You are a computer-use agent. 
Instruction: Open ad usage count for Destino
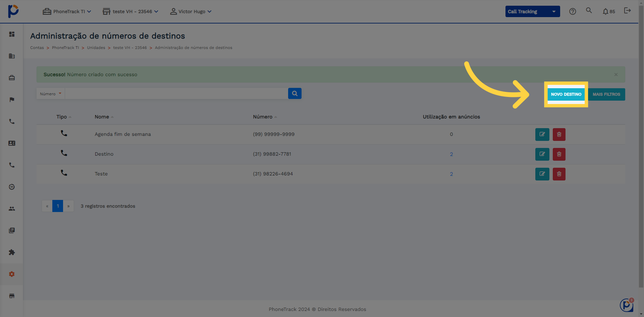[451, 154]
